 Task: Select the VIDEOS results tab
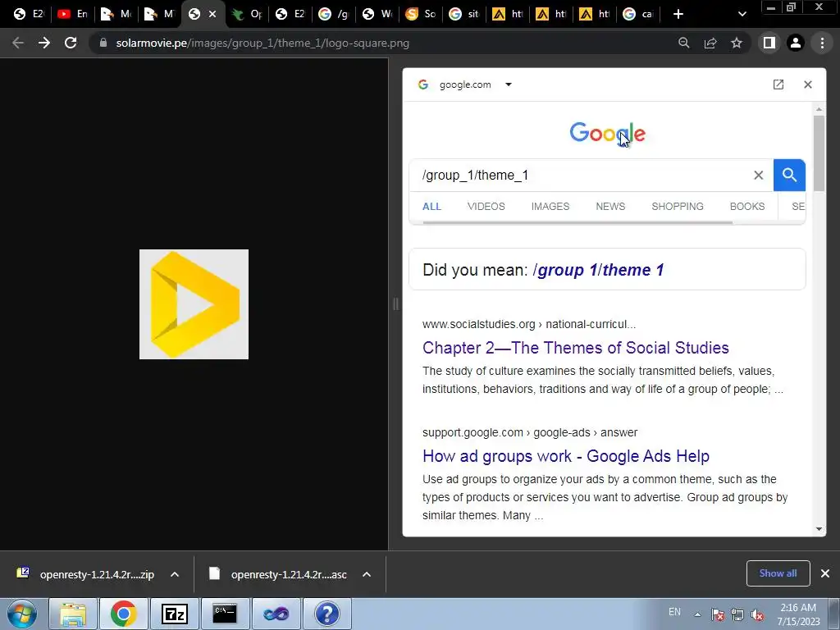pos(486,206)
